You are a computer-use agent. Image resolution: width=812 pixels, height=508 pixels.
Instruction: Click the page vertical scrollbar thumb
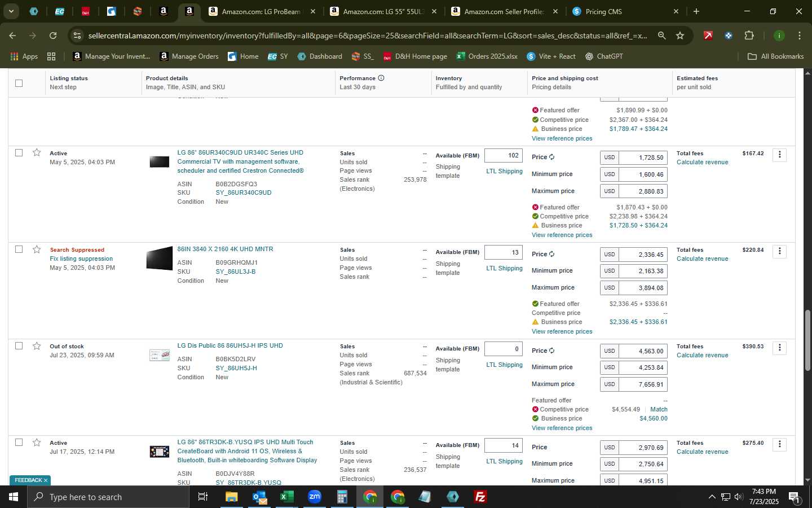807,340
